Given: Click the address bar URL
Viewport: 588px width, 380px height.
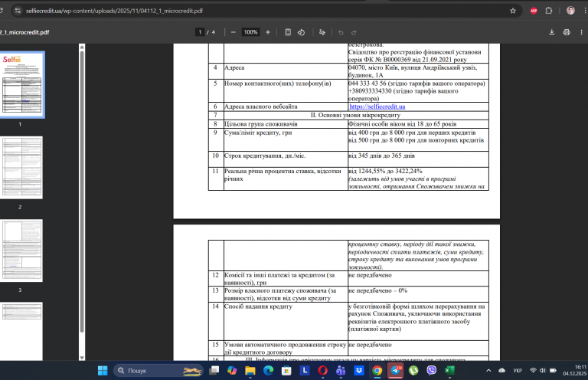Looking at the screenshot, I should point(114,11).
